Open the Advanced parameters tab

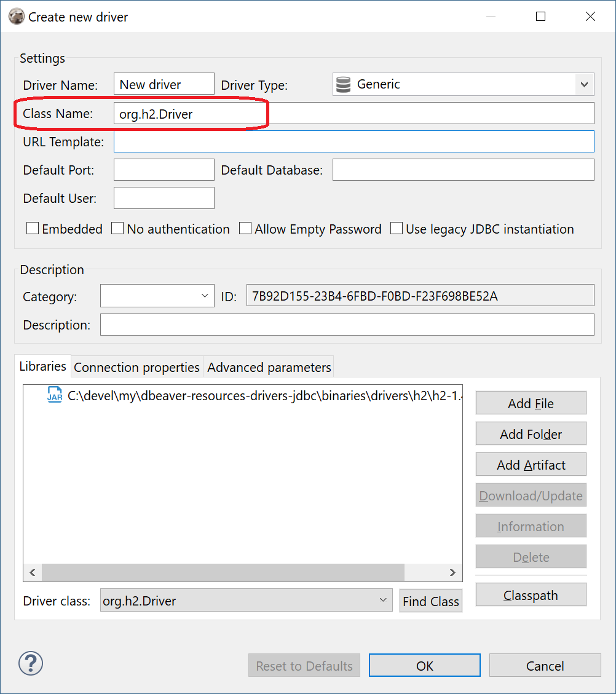point(269,366)
